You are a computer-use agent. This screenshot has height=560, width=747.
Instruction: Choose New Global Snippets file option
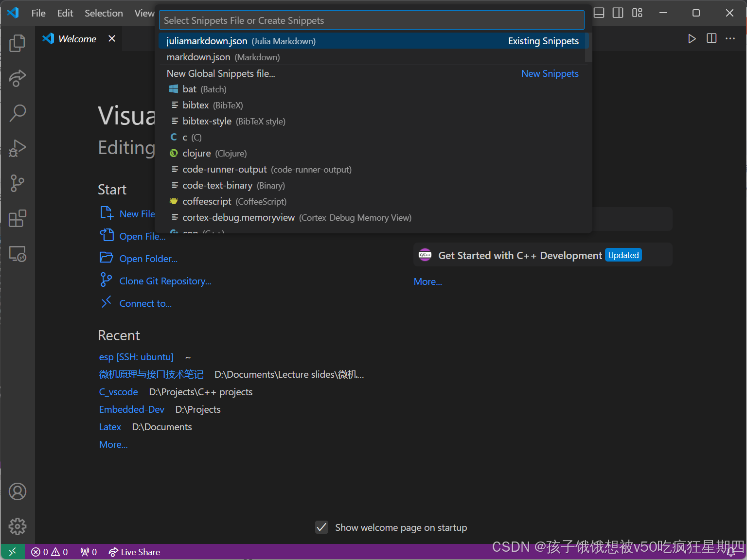coord(373,73)
